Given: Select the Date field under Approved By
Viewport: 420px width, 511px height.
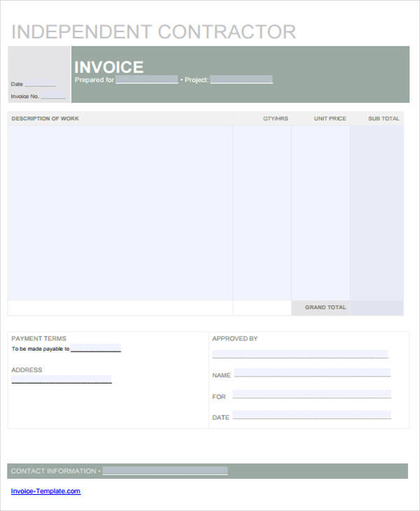Looking at the screenshot, I should (x=311, y=415).
